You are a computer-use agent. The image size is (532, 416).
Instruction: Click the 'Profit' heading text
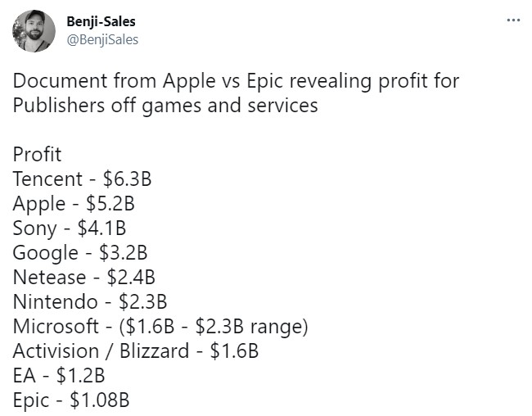click(x=38, y=155)
